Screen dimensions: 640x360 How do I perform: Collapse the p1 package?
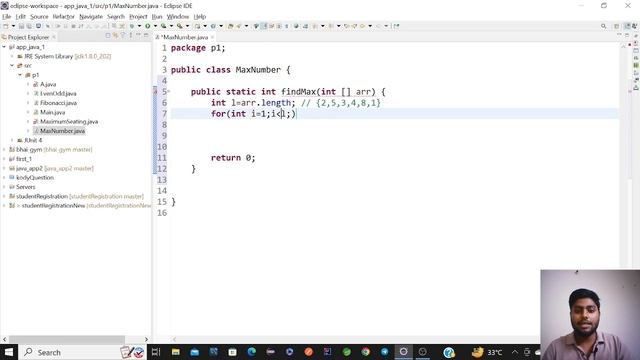click(x=20, y=75)
